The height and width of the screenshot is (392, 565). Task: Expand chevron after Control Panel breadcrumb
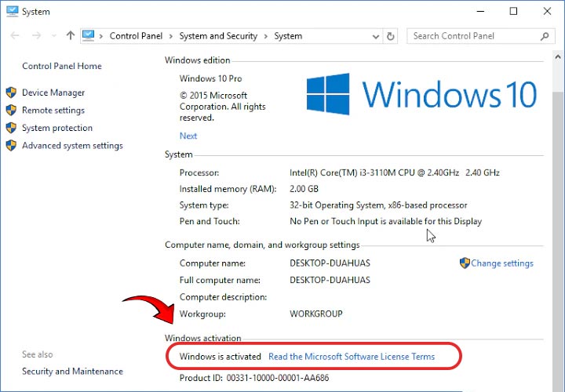171,36
